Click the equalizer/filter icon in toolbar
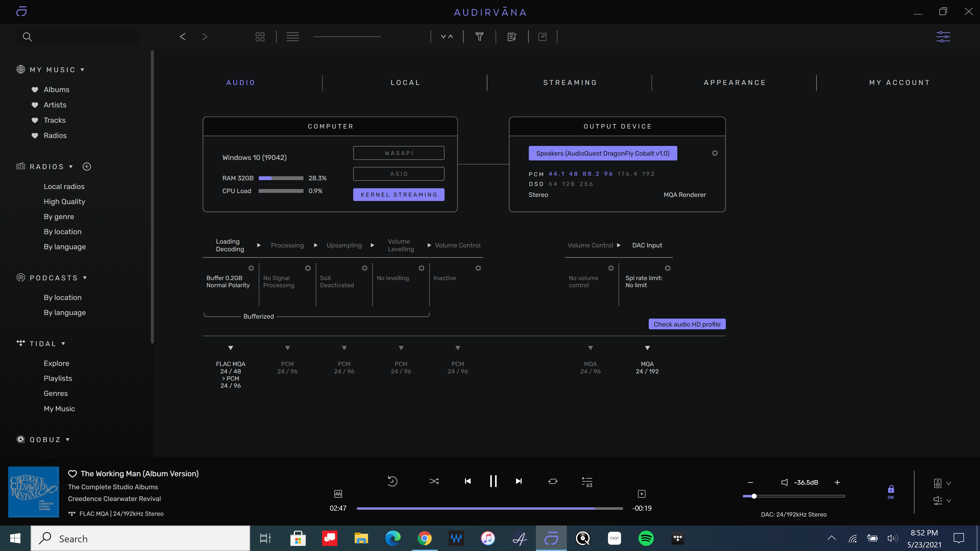Viewport: 980px width, 551px height. [943, 36]
